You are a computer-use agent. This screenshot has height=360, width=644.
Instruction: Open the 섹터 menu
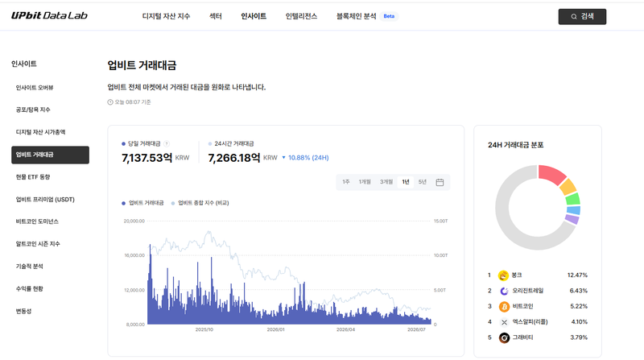point(216,16)
